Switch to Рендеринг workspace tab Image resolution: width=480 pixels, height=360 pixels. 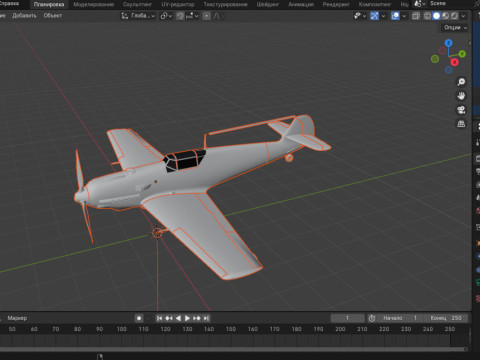(x=336, y=4)
